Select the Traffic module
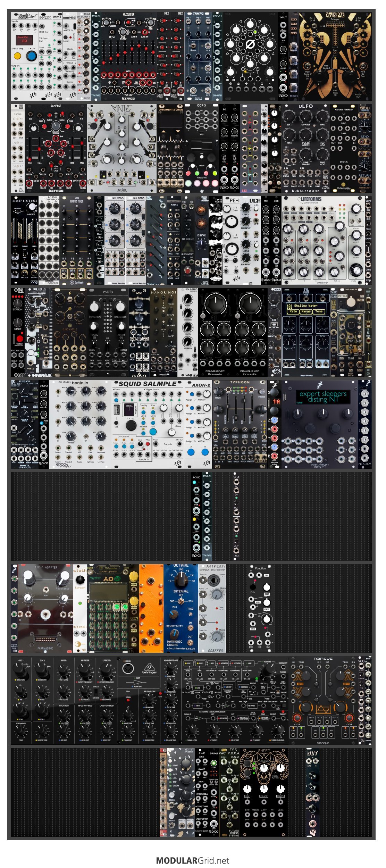This screenshot has height=868, width=386. [x=198, y=57]
